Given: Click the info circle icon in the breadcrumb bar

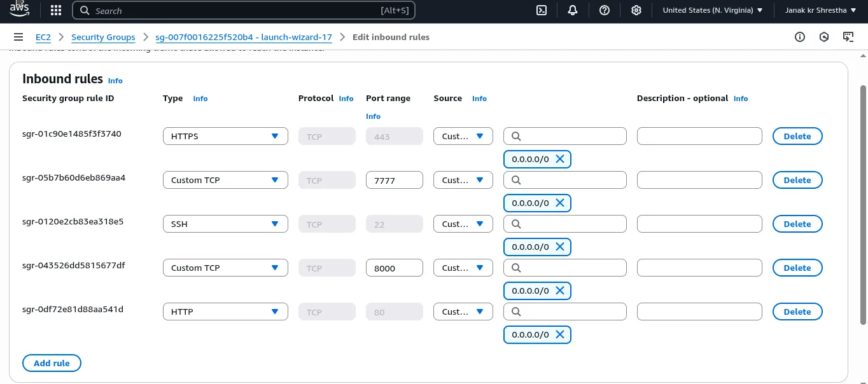Looking at the screenshot, I should point(800,37).
